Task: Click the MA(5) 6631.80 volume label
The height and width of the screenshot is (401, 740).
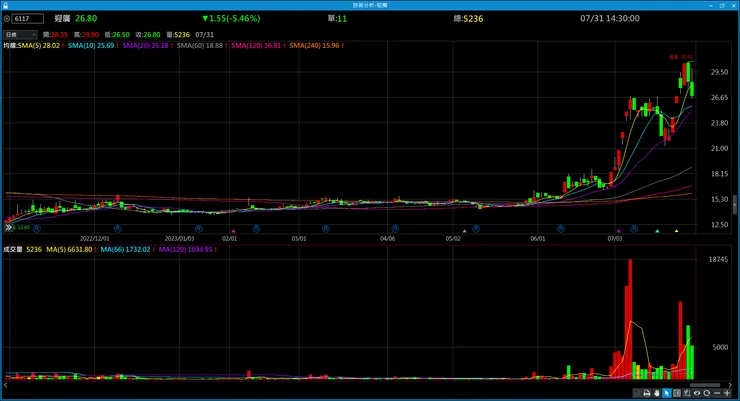Action: 69,249
